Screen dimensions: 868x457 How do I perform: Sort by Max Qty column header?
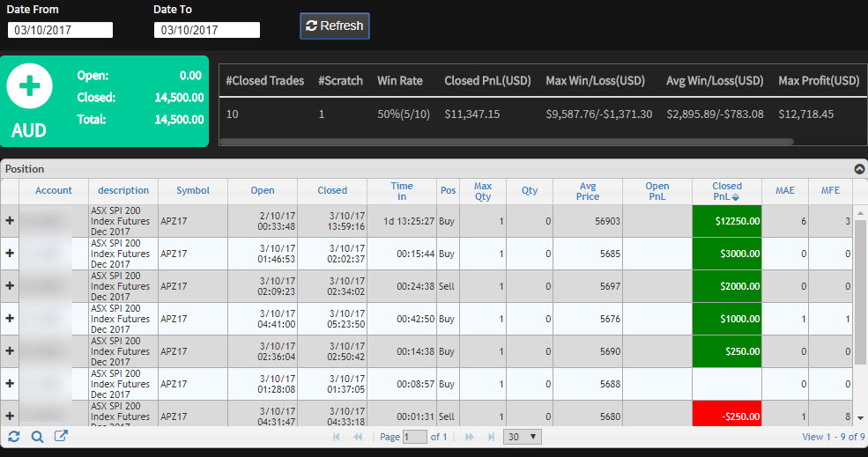point(483,191)
